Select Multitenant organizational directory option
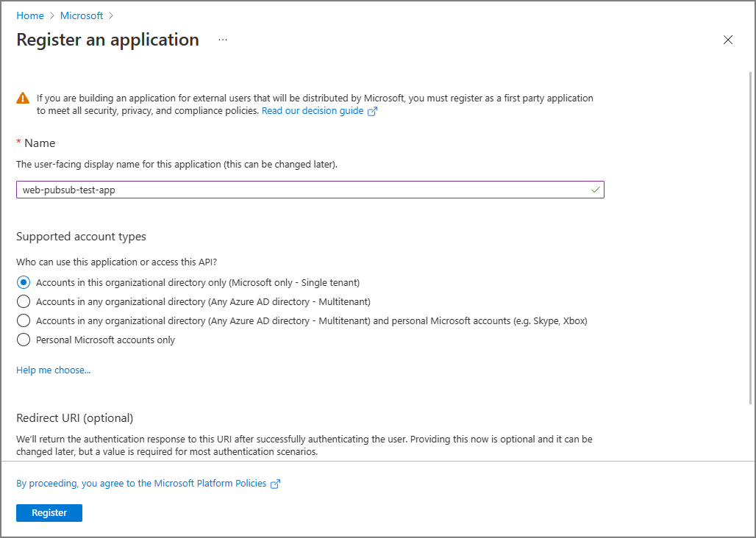This screenshot has height=538, width=756. coord(24,301)
